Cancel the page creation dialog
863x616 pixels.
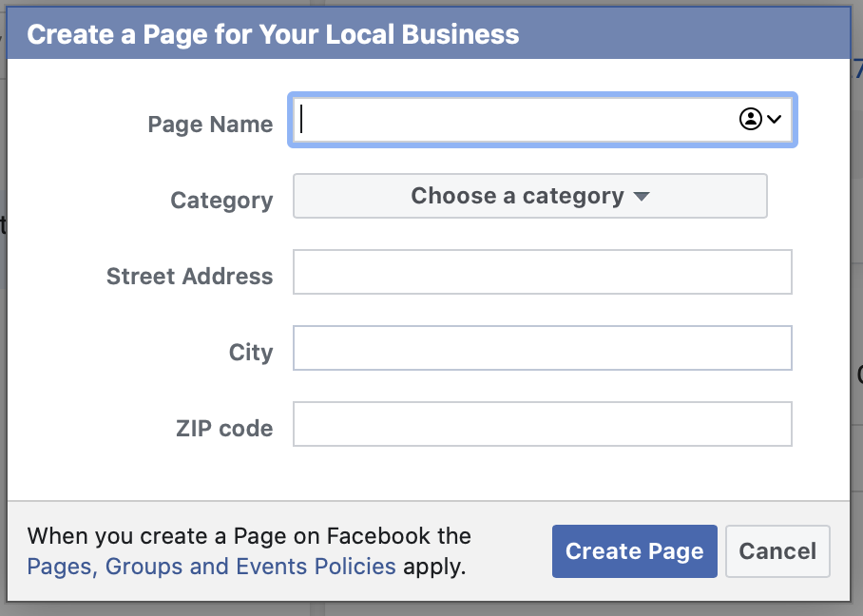[777, 551]
